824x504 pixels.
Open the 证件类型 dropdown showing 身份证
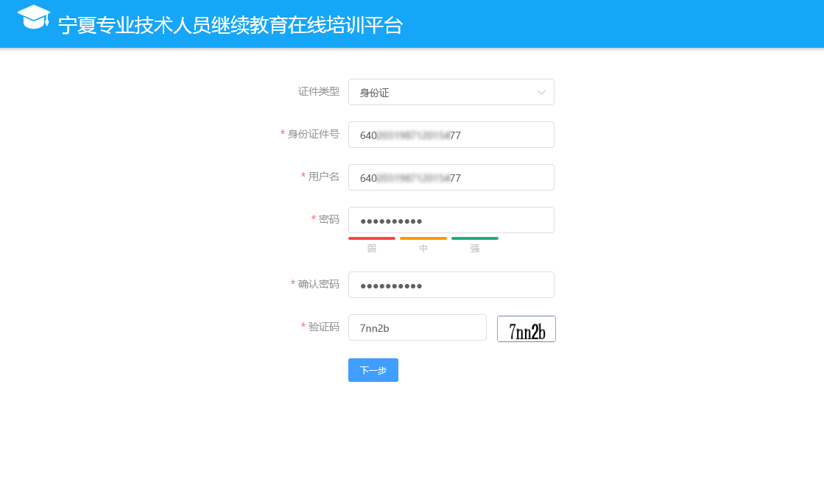click(451, 93)
